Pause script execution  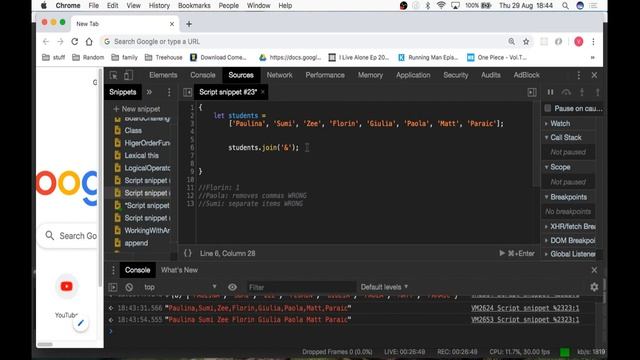pyautogui.click(x=550, y=92)
